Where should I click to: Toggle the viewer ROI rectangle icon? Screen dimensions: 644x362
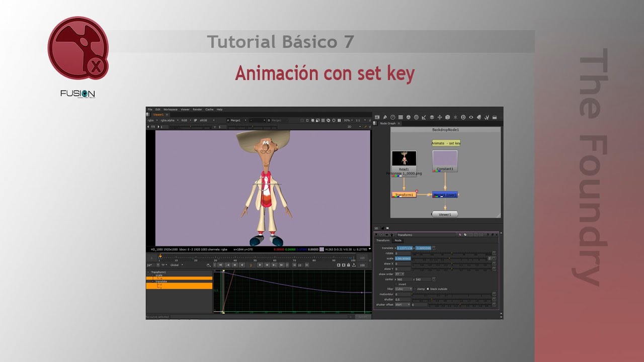[x=307, y=120]
